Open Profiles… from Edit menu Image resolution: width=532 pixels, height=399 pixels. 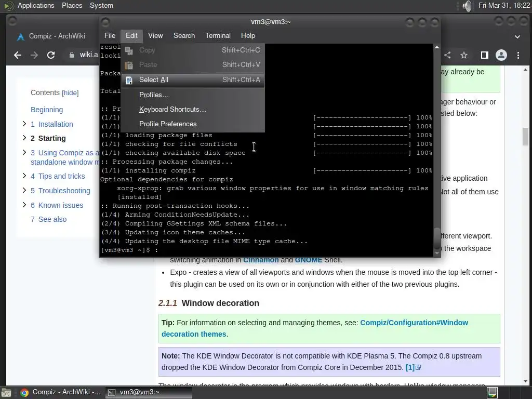tap(192, 95)
